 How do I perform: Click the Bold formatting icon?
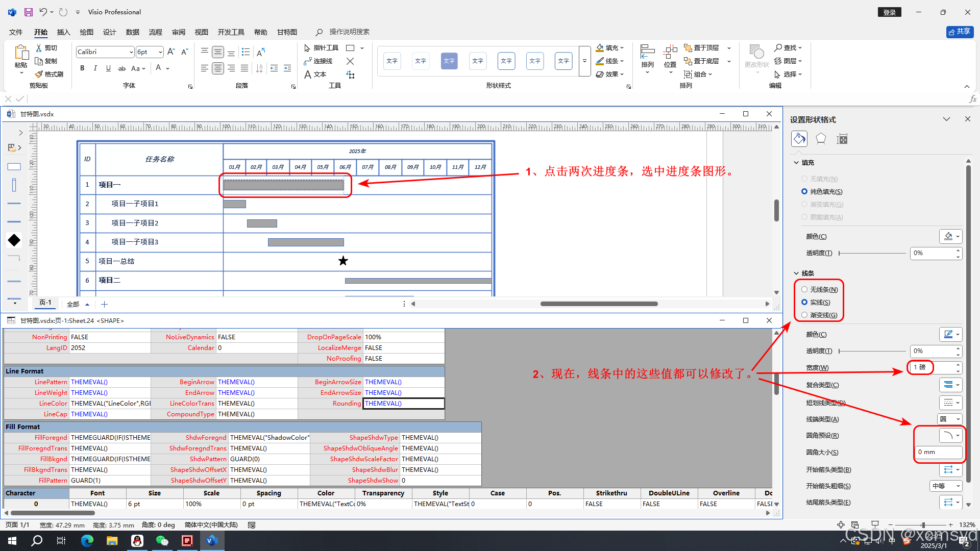click(x=82, y=68)
